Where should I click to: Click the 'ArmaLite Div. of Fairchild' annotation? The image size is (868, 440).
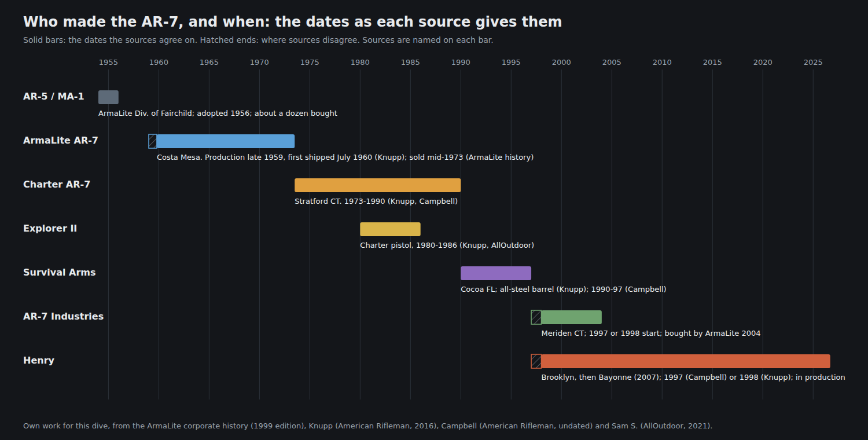tap(218, 113)
